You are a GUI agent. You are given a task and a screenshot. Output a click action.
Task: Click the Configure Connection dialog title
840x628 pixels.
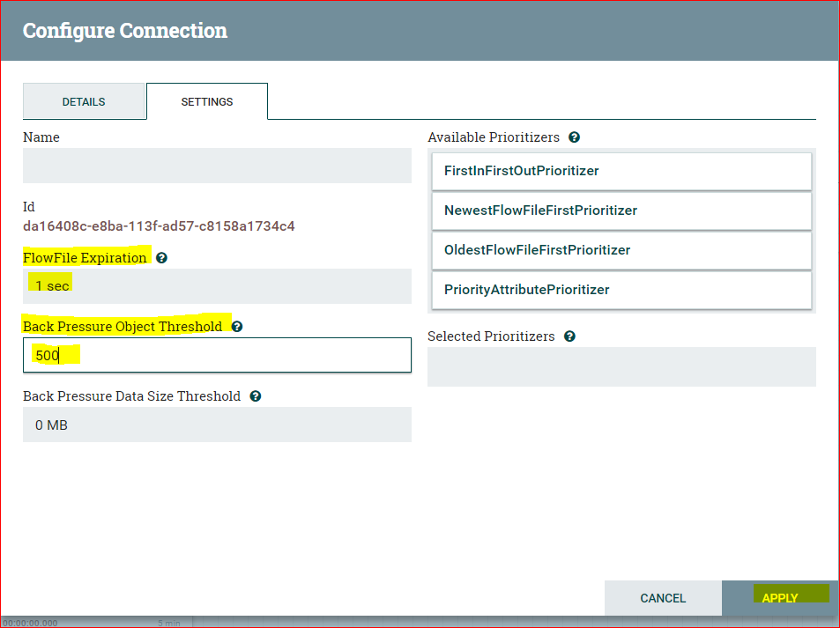pos(125,31)
